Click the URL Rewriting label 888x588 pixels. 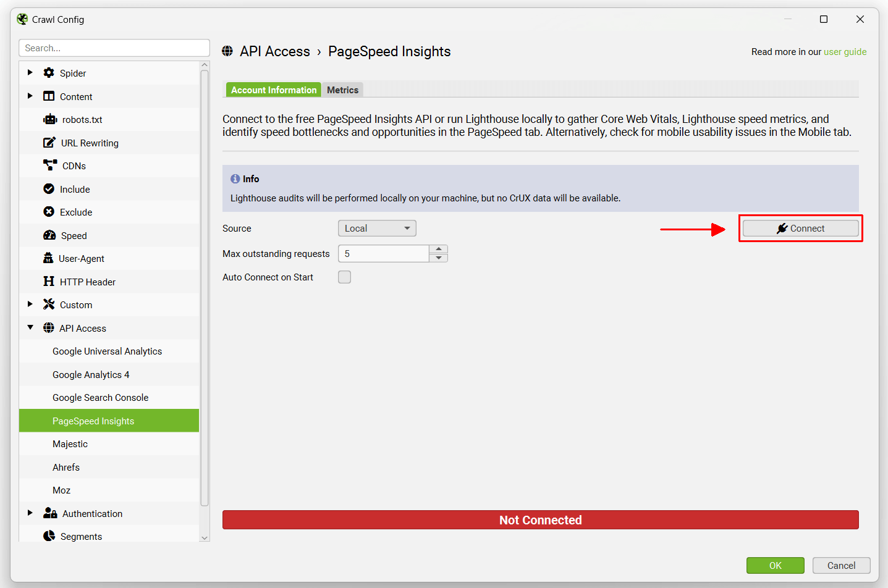90,143
